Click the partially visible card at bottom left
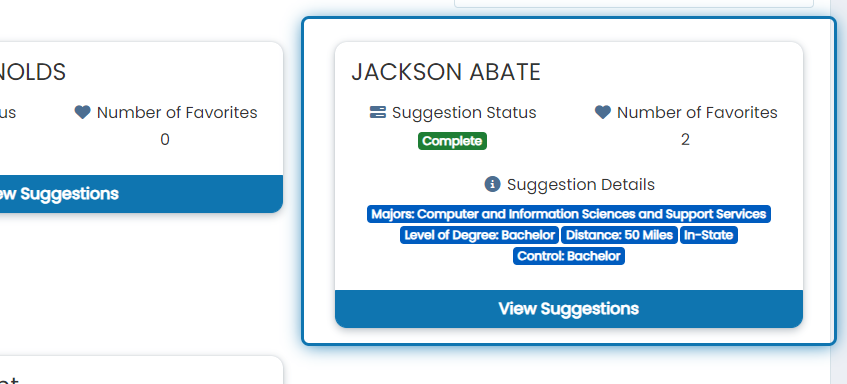This screenshot has width=847, height=384. [x=142, y=370]
